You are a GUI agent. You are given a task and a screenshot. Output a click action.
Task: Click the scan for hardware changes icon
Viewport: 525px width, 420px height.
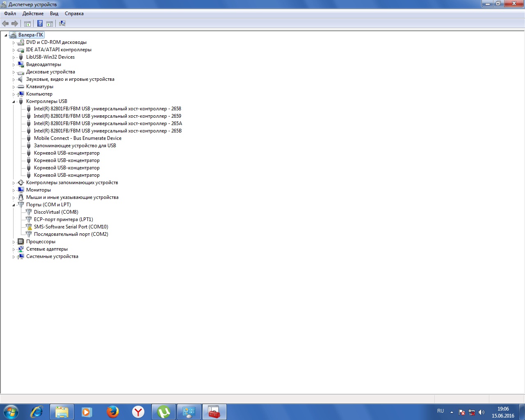pyautogui.click(x=62, y=23)
